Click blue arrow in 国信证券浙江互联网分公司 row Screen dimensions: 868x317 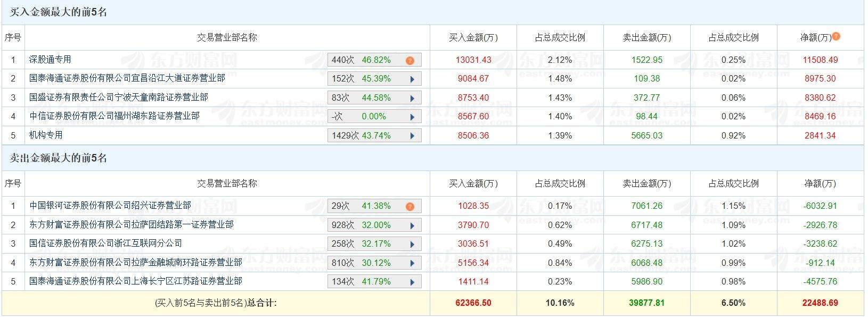(x=412, y=245)
